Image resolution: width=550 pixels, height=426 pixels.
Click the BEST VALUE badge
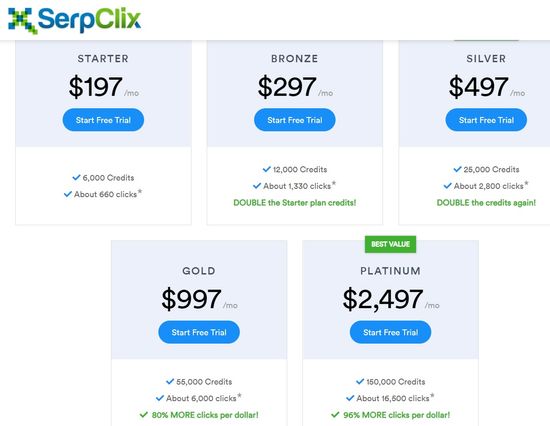tap(390, 244)
